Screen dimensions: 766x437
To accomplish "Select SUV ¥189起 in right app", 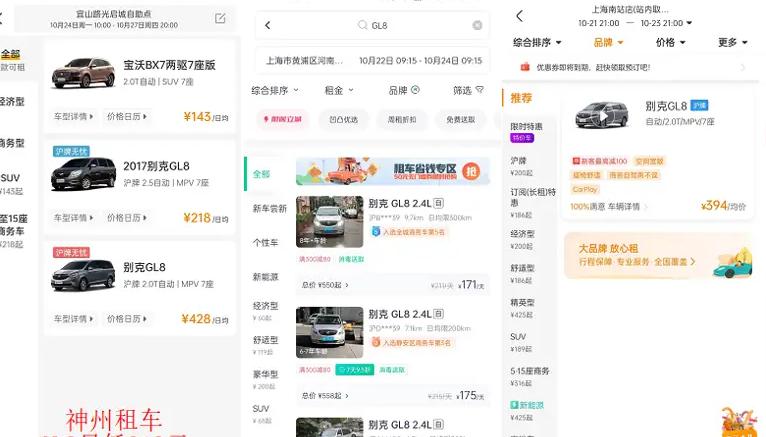I will tap(521, 342).
